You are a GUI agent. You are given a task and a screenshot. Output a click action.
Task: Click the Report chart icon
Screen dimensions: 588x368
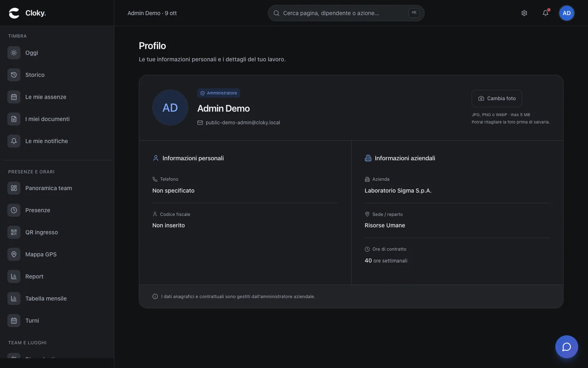[14, 276]
